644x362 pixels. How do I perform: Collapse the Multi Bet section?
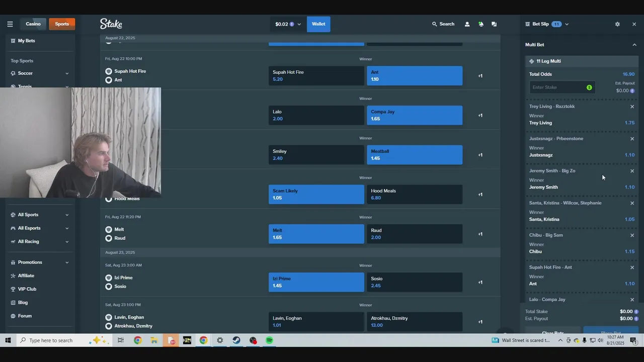pyautogui.click(x=634, y=45)
